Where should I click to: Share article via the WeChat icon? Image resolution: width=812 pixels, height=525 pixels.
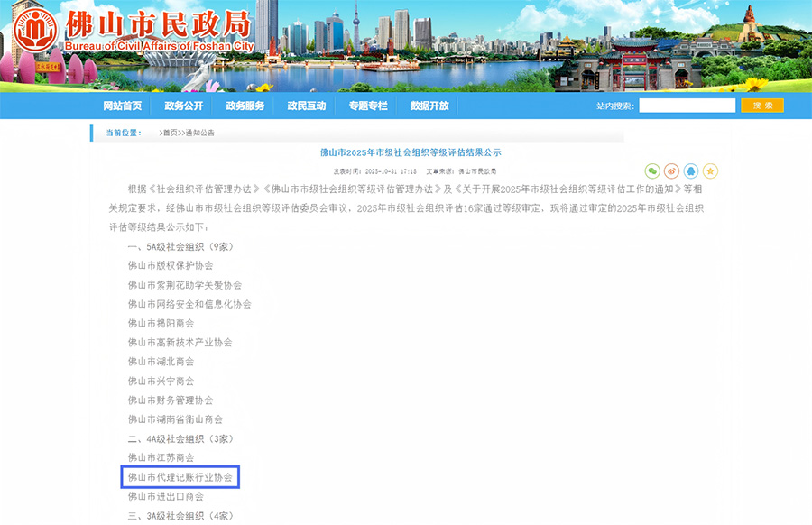pos(652,171)
